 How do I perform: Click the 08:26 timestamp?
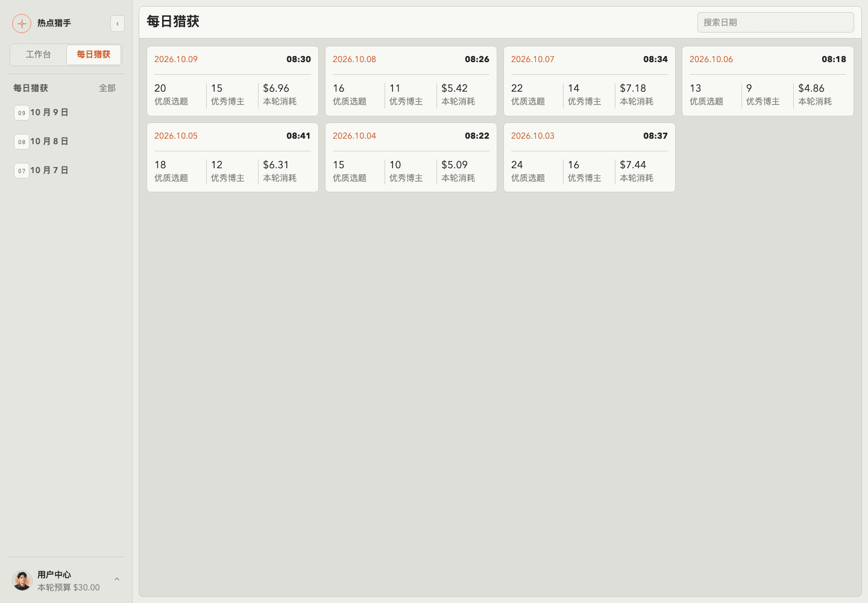pyautogui.click(x=477, y=59)
